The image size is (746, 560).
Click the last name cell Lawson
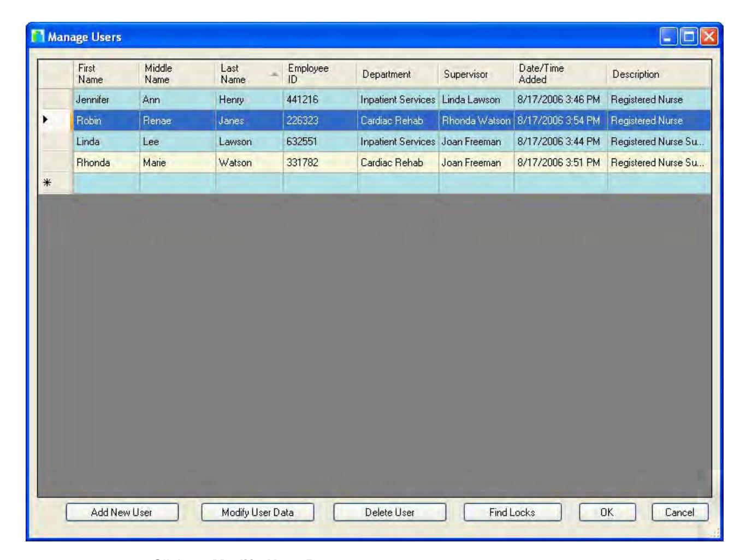point(249,142)
